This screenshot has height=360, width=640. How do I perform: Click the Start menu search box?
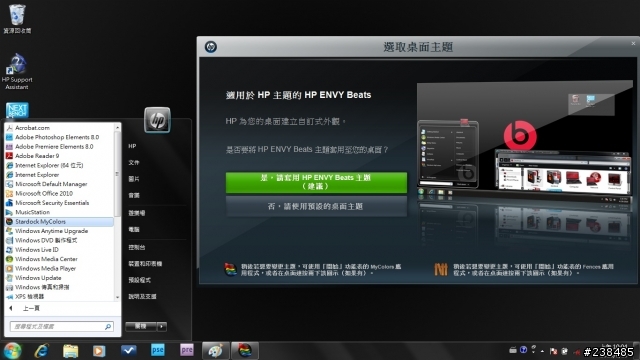click(x=61, y=327)
